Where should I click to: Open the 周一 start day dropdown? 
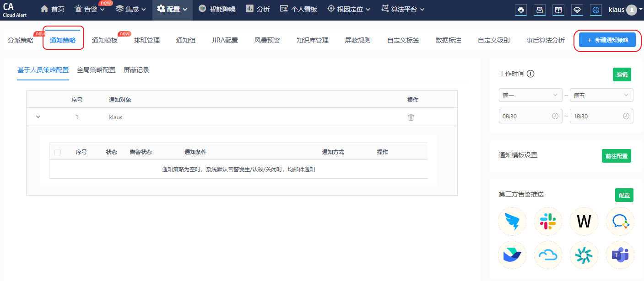click(530, 95)
